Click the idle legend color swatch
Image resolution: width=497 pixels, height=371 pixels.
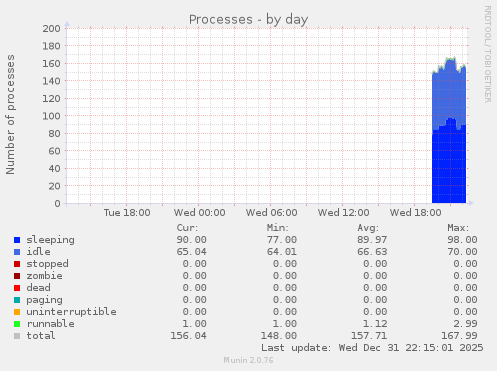pos(17,252)
